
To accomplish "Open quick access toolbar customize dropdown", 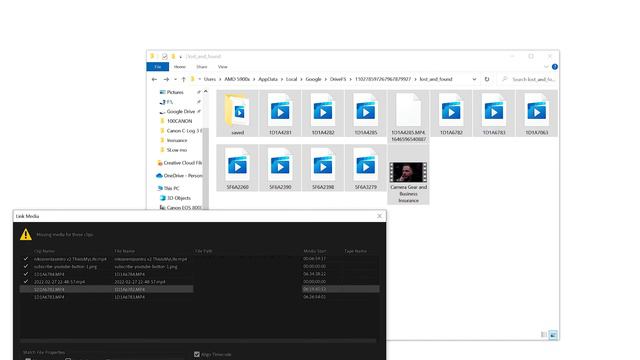I will (x=180, y=57).
